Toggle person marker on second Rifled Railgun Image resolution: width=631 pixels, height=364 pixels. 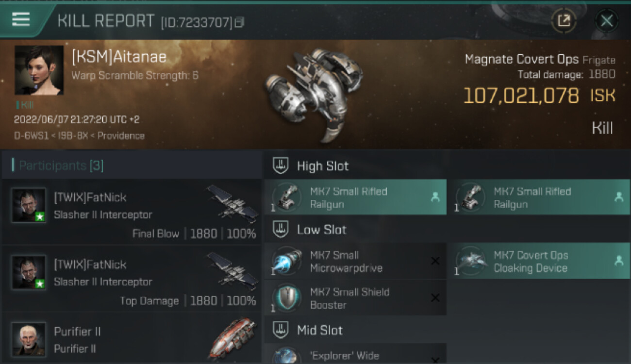(x=619, y=197)
